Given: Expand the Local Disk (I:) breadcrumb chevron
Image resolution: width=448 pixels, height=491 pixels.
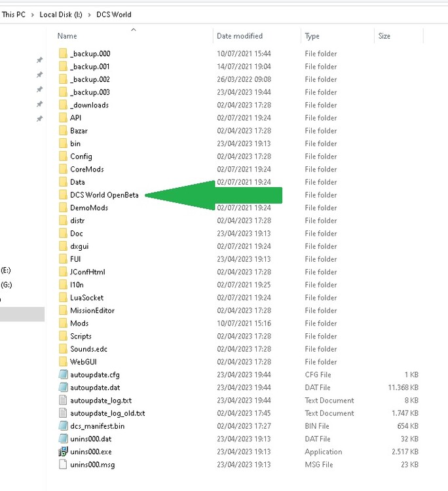Looking at the screenshot, I should point(89,14).
